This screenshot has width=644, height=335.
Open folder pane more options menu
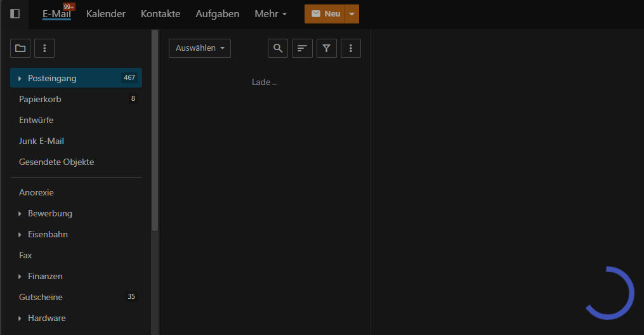pyautogui.click(x=44, y=48)
